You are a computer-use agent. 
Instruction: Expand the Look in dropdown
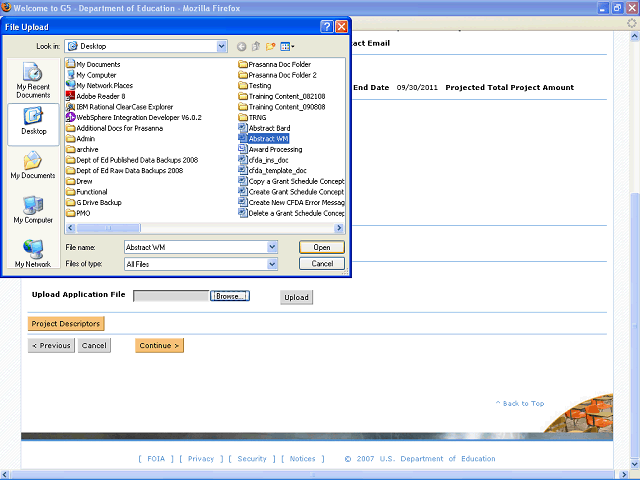tap(222, 47)
